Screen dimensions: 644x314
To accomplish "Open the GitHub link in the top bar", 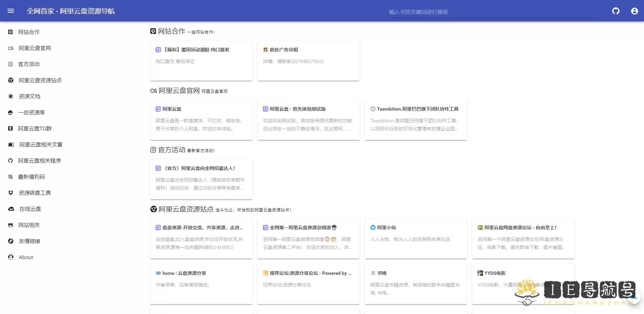I will point(615,11).
